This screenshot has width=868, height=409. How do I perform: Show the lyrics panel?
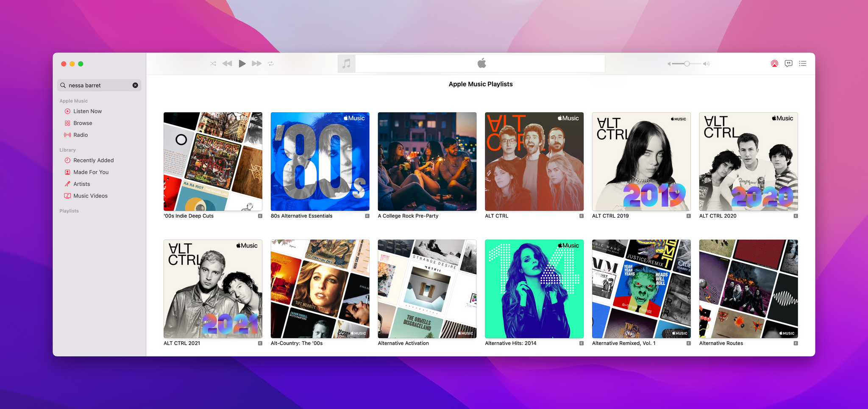[x=788, y=64]
